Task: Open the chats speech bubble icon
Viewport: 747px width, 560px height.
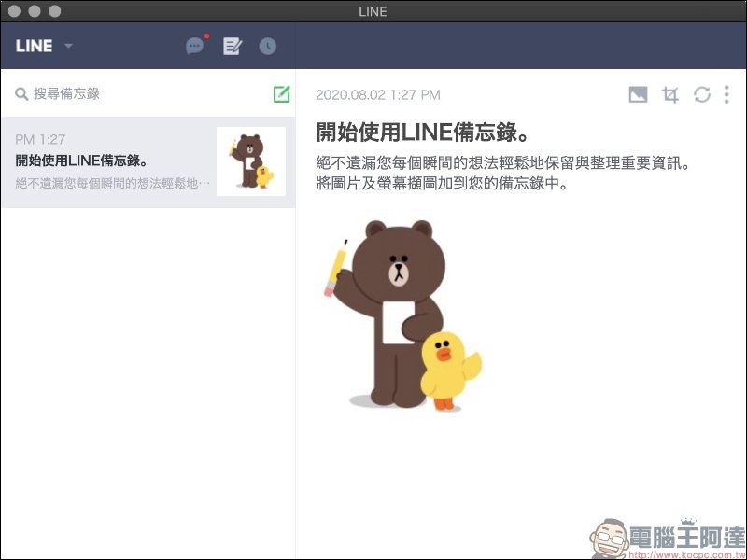Action: (195, 46)
